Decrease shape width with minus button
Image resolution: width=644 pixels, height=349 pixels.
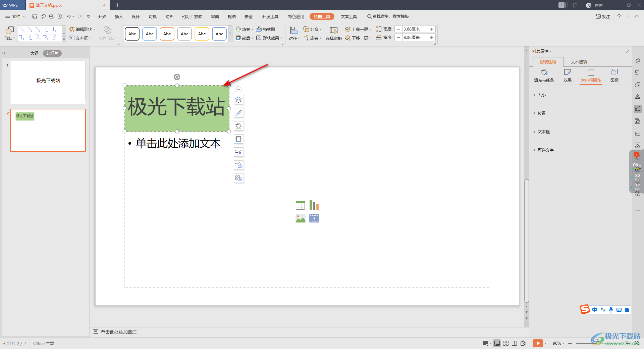coord(398,38)
